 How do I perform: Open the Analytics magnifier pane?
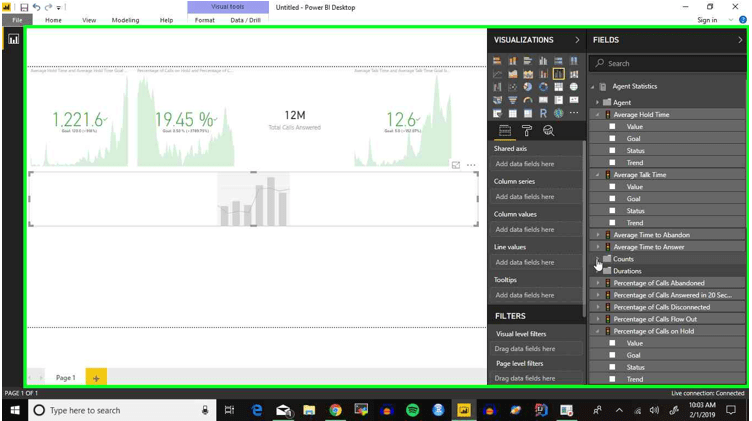pos(548,130)
